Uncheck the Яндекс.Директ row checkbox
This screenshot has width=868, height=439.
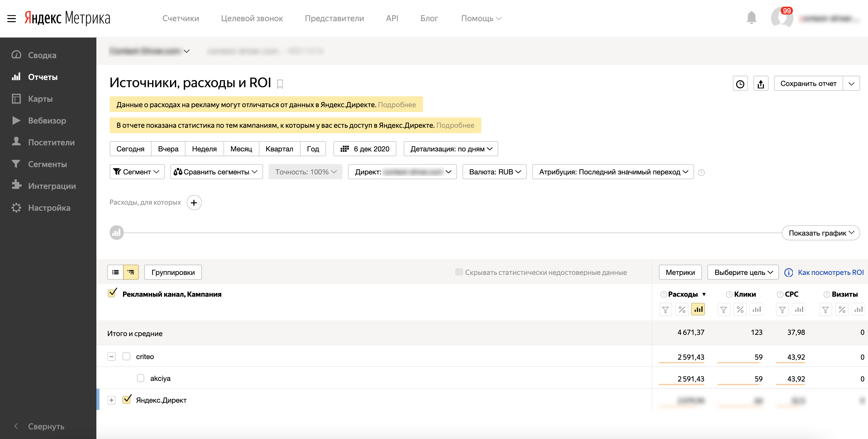click(x=126, y=400)
